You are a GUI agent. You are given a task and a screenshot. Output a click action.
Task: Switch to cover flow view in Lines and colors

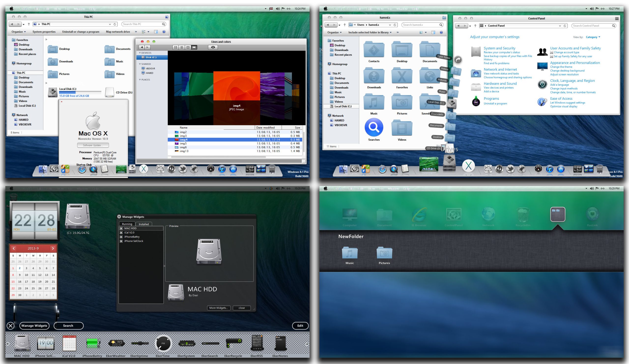coord(194,47)
